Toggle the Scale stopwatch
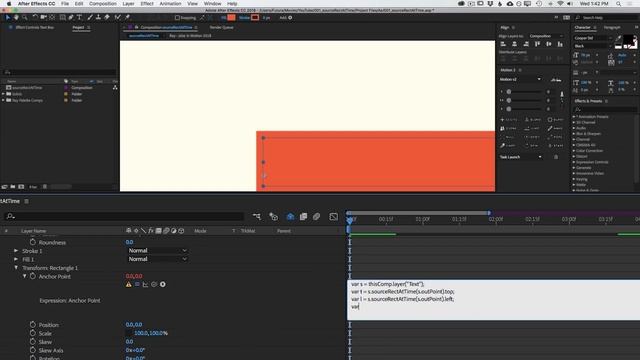640x360 pixels. (x=33, y=333)
